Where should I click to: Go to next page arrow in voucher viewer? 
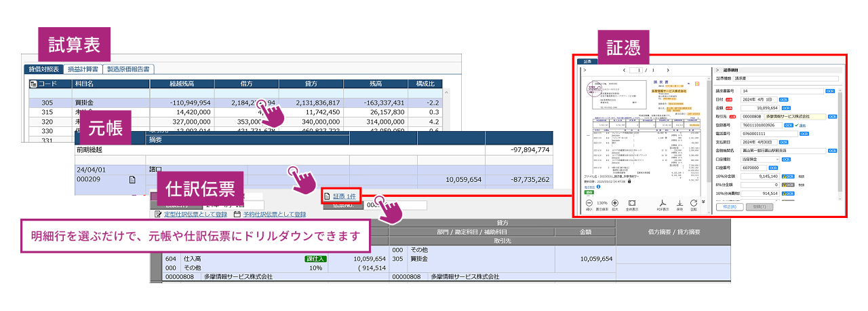coord(668,71)
